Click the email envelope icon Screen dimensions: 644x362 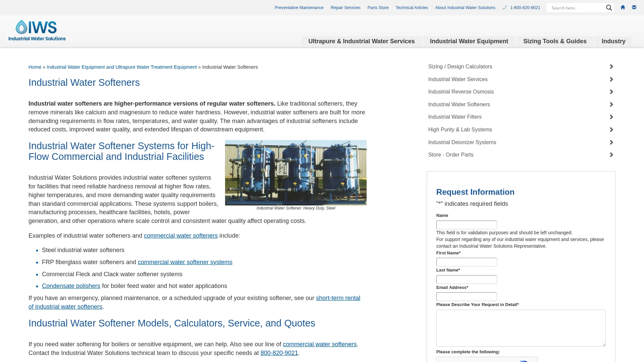pyautogui.click(x=634, y=7)
